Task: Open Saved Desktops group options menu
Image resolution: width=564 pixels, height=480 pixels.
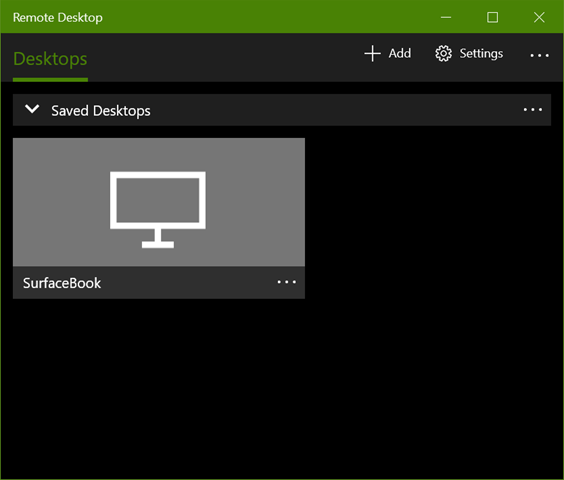Action: [533, 109]
